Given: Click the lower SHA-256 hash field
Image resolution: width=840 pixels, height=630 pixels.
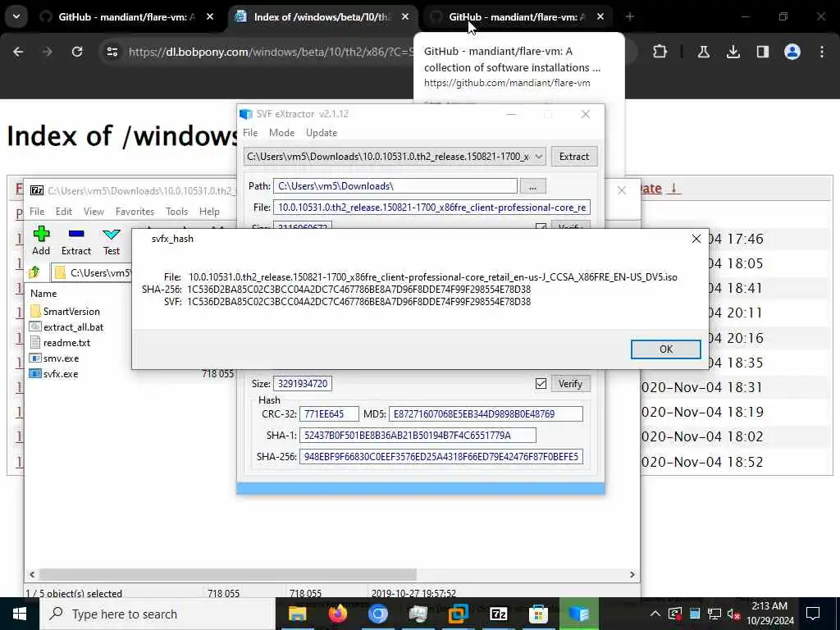Looking at the screenshot, I should coord(441,457).
